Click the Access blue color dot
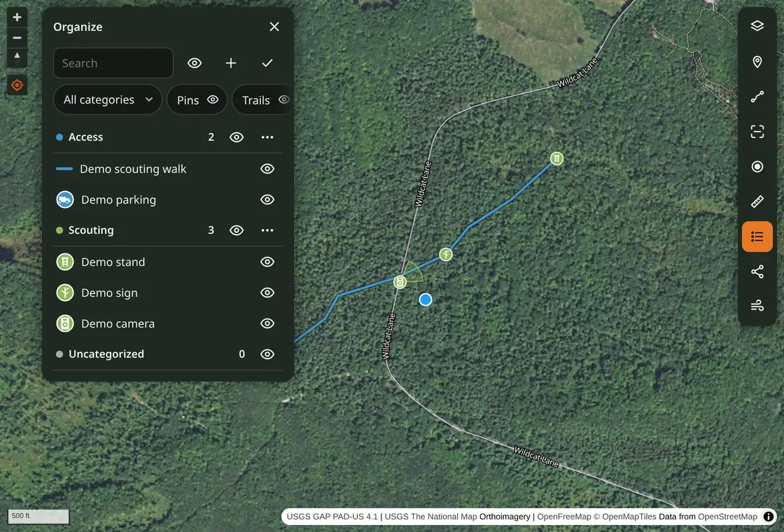This screenshot has height=532, width=784. click(x=59, y=137)
